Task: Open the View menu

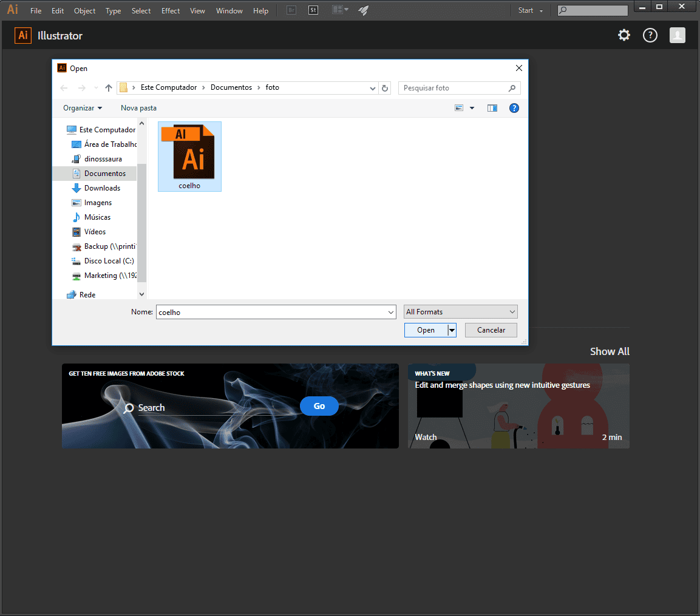Action: tap(197, 11)
